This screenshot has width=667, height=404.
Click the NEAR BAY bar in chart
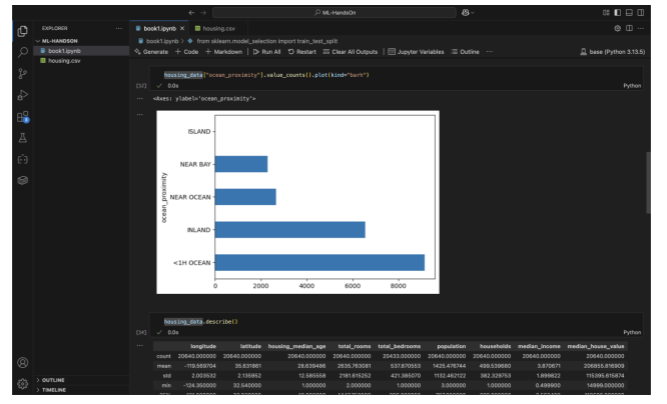(x=241, y=164)
